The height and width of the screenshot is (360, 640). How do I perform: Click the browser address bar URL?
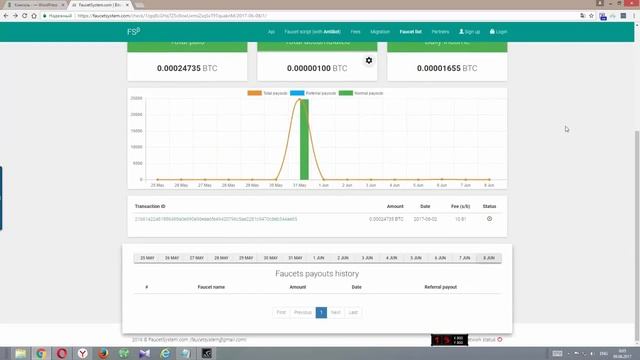point(171,16)
